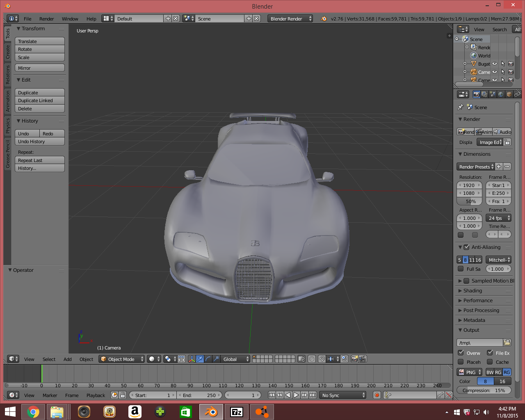Expand the Post Processing panel
Screen dimensions: 525x420
coord(481,310)
